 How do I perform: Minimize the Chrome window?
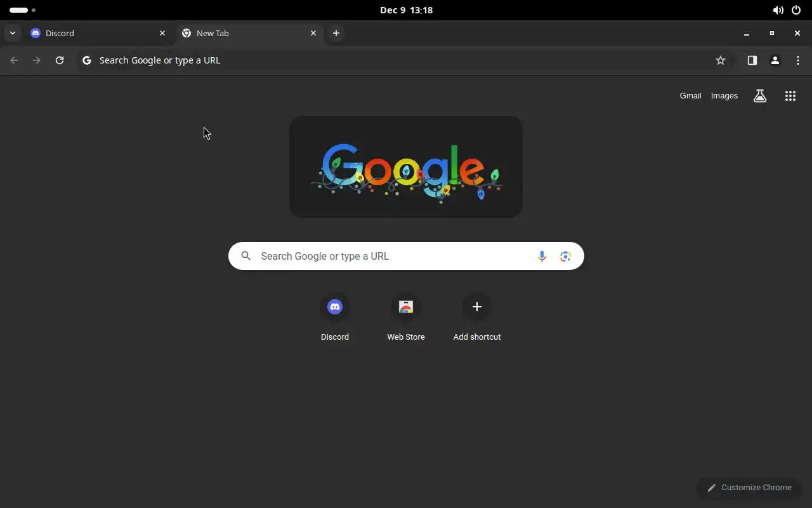pos(747,33)
